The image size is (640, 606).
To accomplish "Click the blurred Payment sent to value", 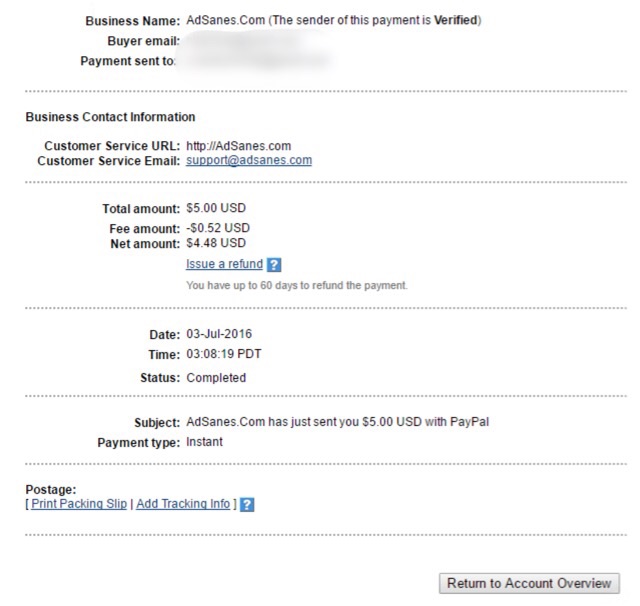I will click(255, 61).
